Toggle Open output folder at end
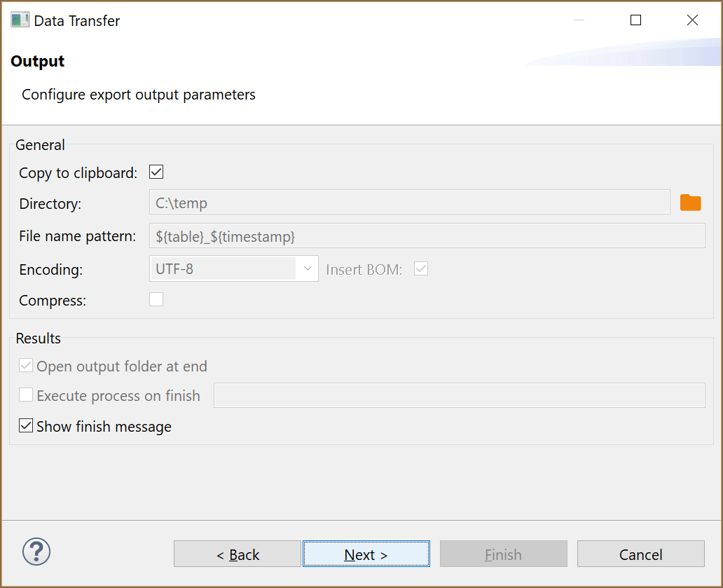Viewport: 723px width, 588px height. tap(26, 366)
